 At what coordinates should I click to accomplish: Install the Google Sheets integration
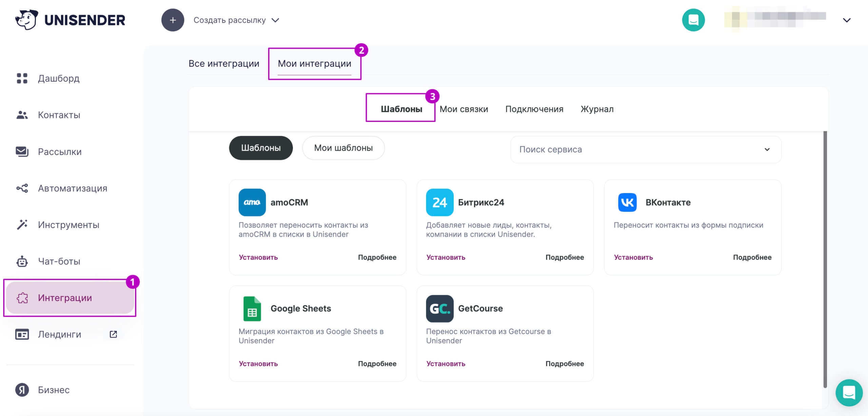tap(258, 363)
